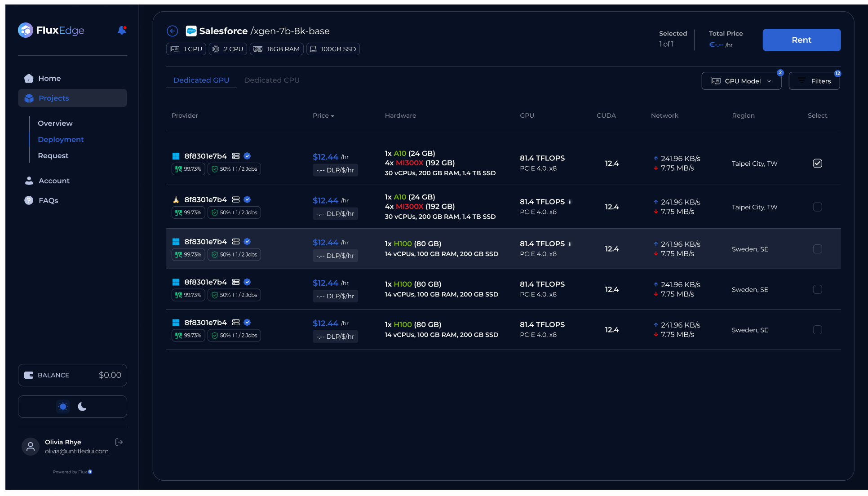868x496 pixels.
Task: Click the FAQs question mark icon
Action: click(x=29, y=200)
